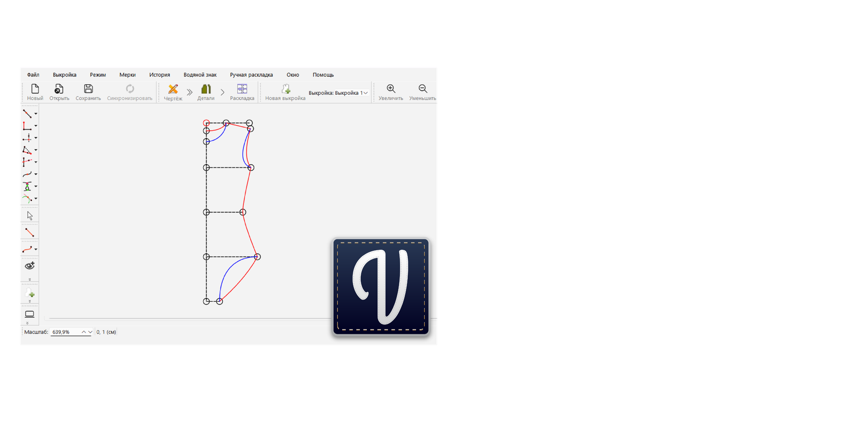Click single chevron between Детали and Раскладка

222,92
